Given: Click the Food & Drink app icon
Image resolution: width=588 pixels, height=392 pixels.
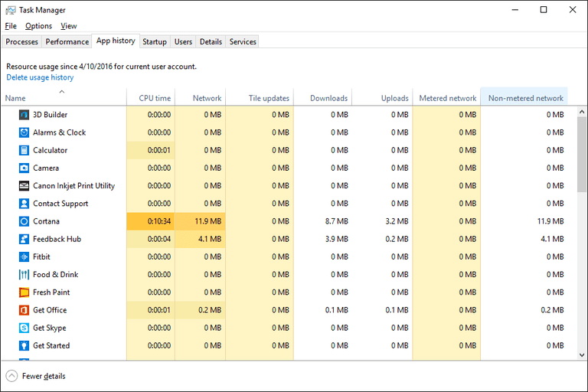Looking at the screenshot, I should pos(24,275).
